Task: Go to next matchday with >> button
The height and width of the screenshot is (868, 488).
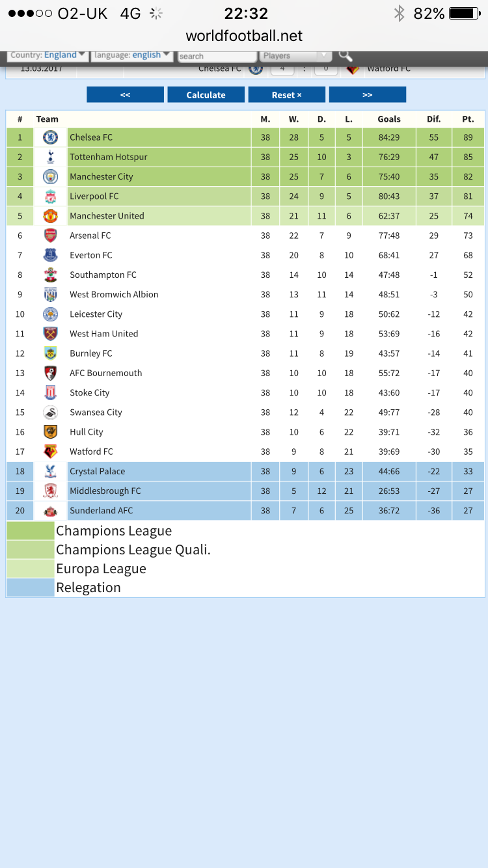Action: 367,95
